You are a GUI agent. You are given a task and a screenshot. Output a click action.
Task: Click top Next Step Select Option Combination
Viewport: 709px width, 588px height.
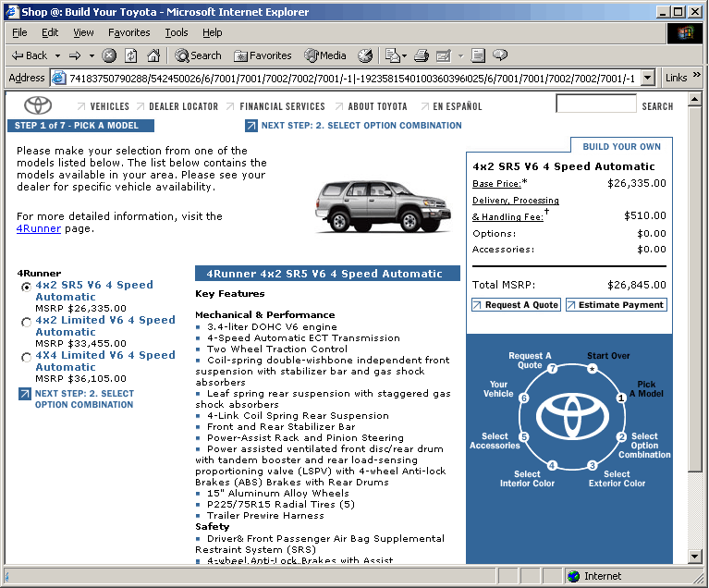click(x=354, y=126)
